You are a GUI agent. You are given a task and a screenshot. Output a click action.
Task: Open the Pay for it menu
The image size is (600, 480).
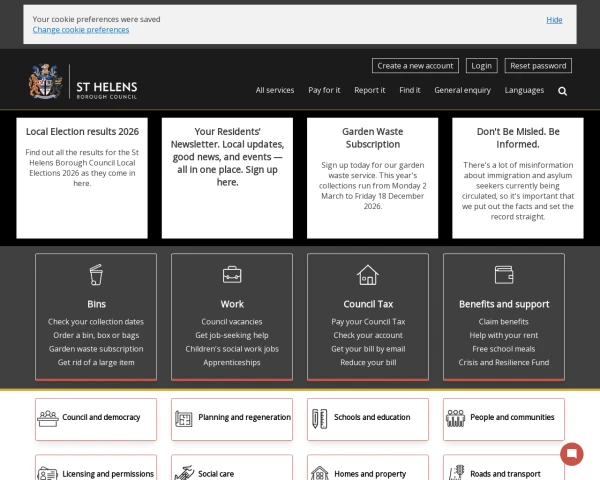pyautogui.click(x=324, y=90)
